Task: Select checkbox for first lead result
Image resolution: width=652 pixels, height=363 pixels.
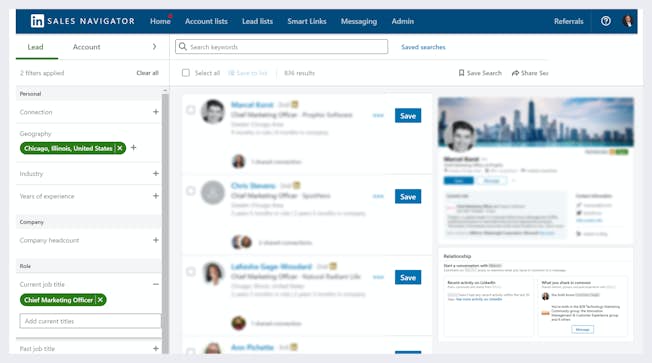Action: (x=190, y=110)
